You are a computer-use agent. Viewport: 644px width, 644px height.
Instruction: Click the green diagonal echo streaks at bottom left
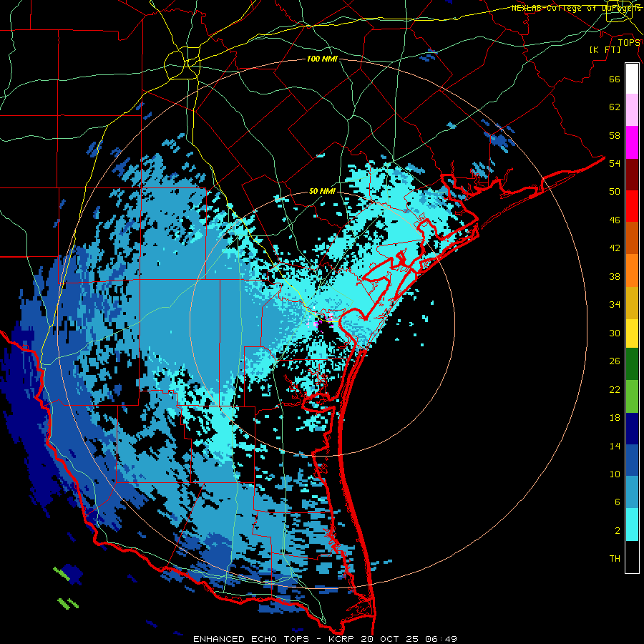click(65, 588)
